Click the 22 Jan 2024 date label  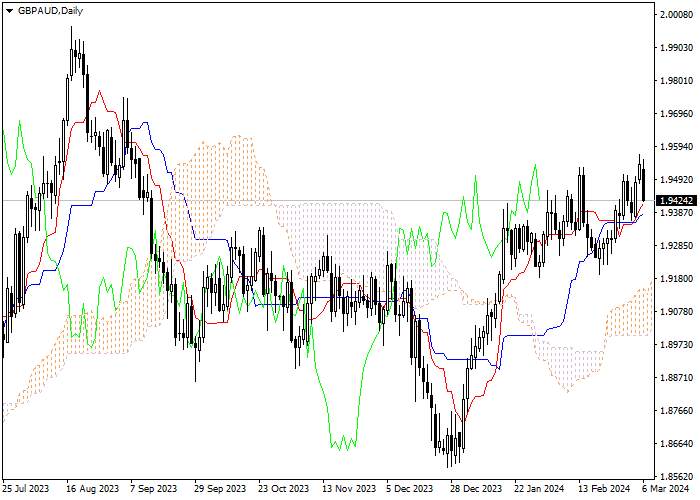click(539, 488)
